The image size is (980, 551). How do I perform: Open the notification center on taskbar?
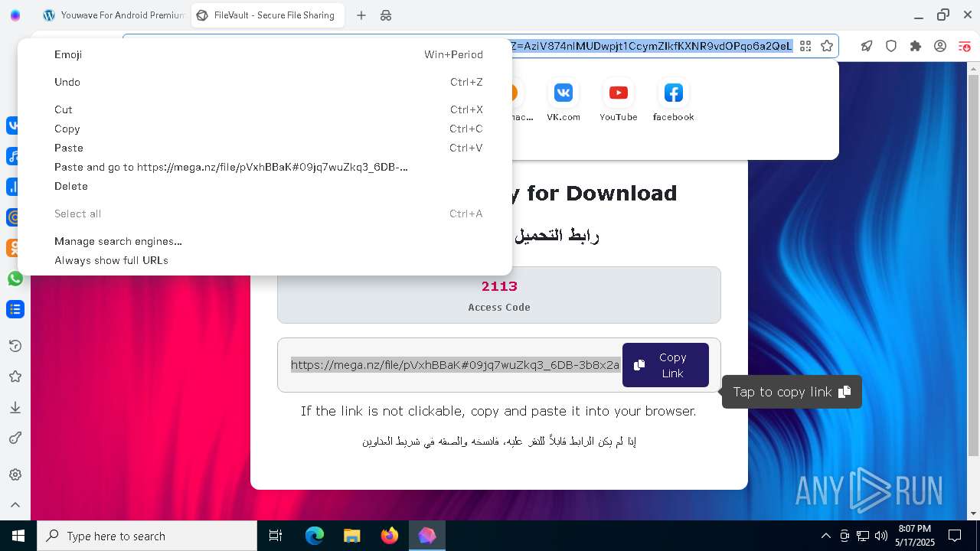[955, 536]
